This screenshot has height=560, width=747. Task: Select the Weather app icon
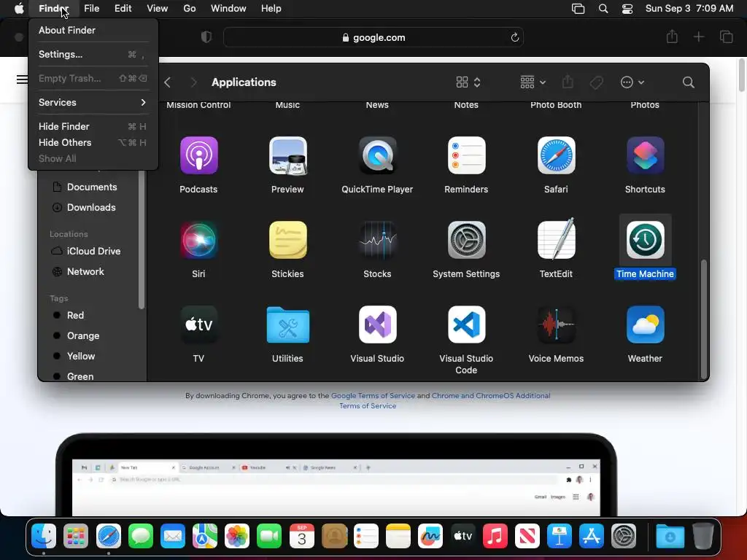point(645,324)
